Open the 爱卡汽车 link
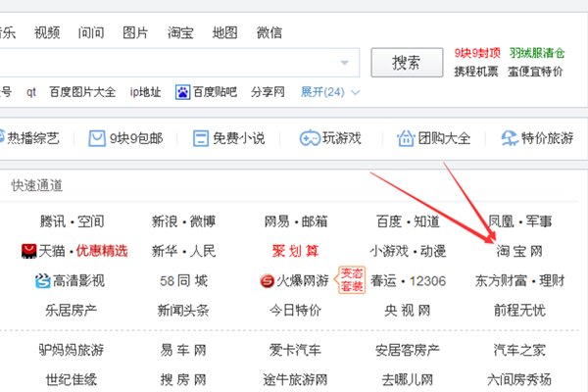The image size is (588, 392). coord(296,350)
